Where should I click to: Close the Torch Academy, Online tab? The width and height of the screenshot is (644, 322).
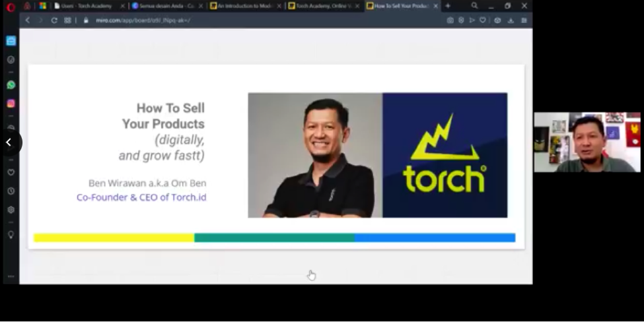tap(357, 6)
